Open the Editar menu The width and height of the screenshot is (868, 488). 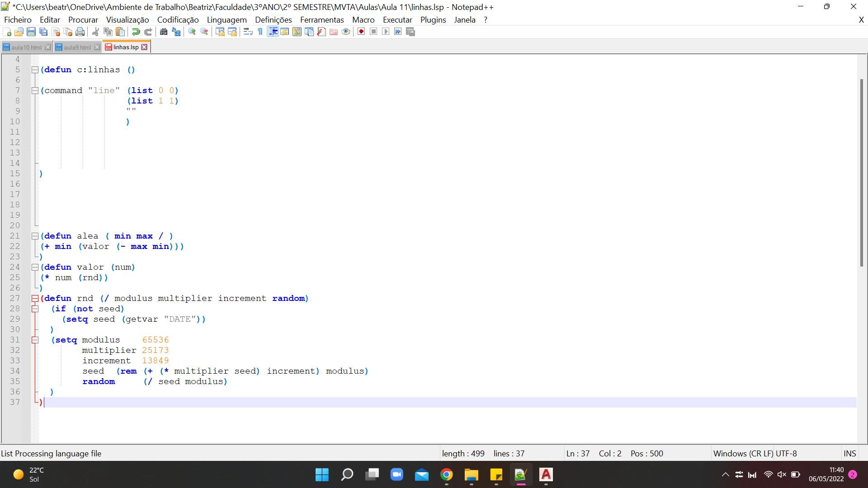pos(50,20)
